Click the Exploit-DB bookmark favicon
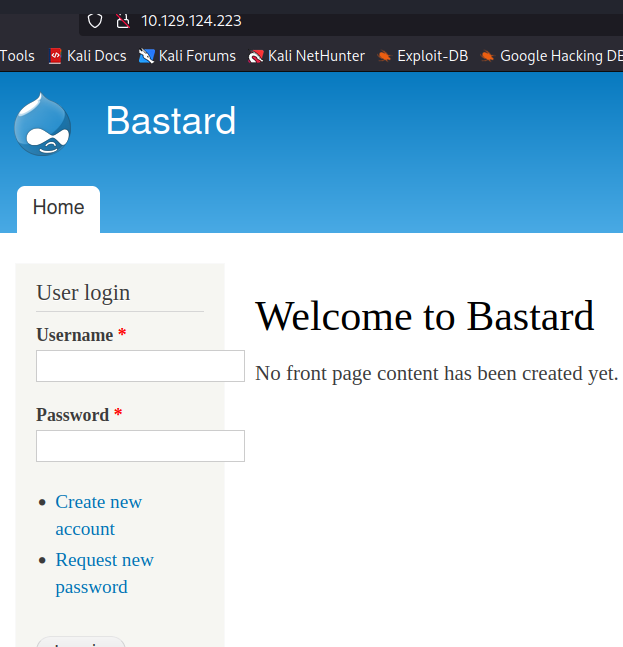Image resolution: width=623 pixels, height=647 pixels. (x=384, y=56)
